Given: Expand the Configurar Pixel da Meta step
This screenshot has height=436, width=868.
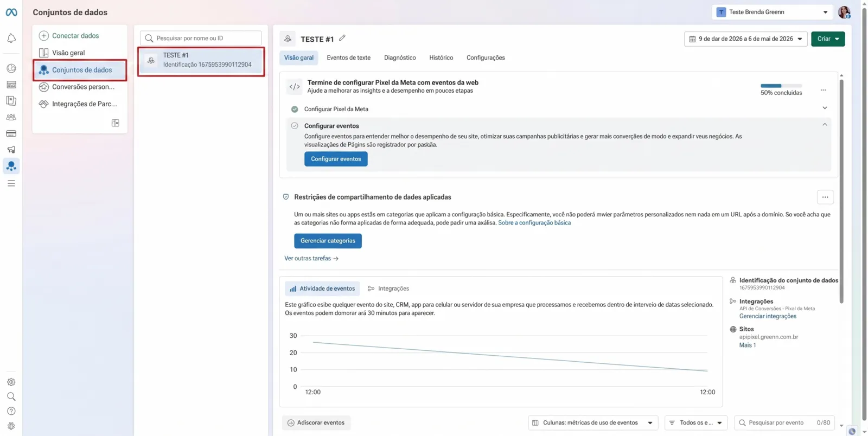Looking at the screenshot, I should pos(825,108).
